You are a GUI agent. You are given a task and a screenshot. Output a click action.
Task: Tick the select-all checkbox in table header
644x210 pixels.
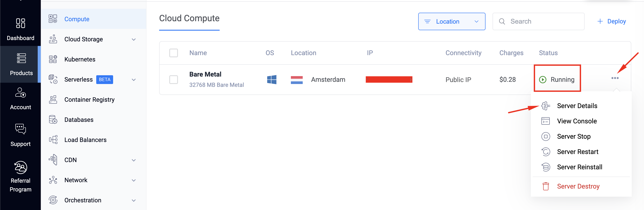(174, 53)
